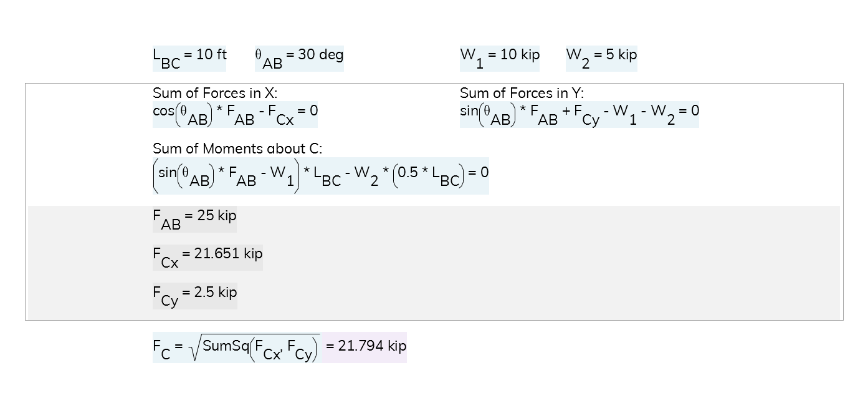This screenshot has height=408, width=868.
Task: Select the moment equation about C
Action: coord(320,176)
